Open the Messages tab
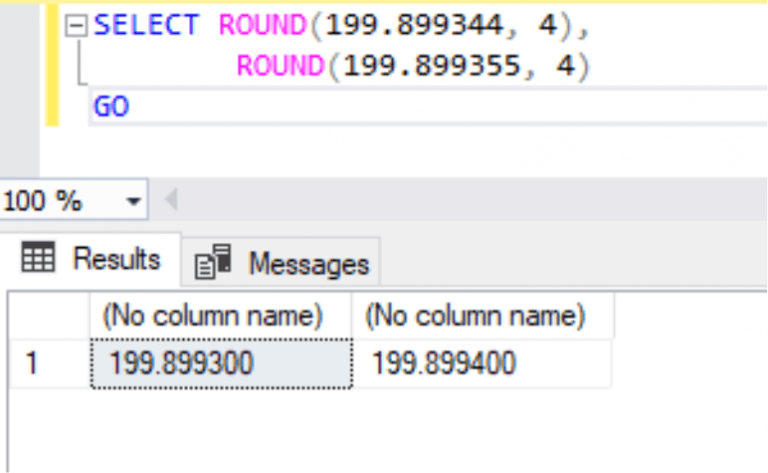The height and width of the screenshot is (473, 768). coord(281,263)
